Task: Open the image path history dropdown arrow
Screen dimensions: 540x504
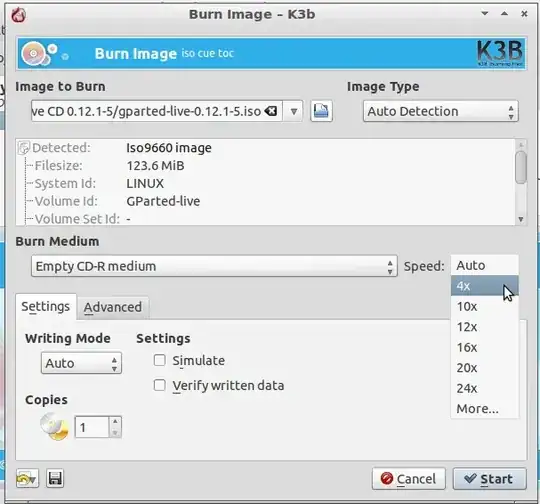Action: click(293, 111)
